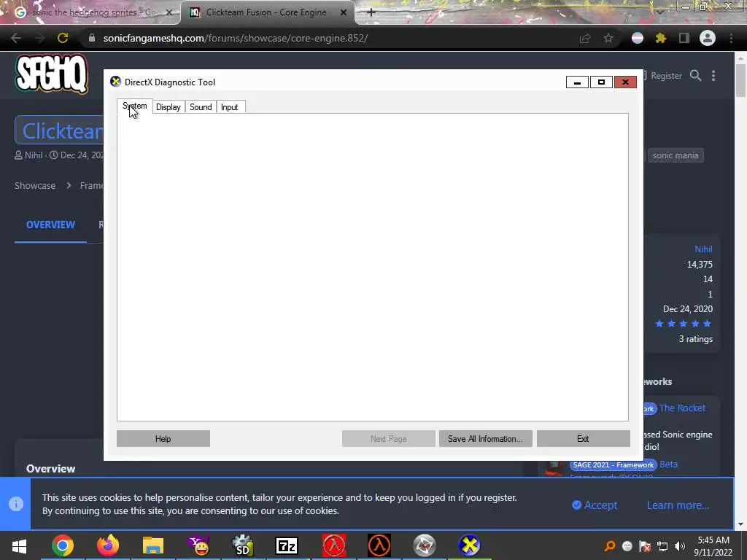Open The Rocket resource link
Image resolution: width=747 pixels, height=560 pixels.
(x=682, y=408)
